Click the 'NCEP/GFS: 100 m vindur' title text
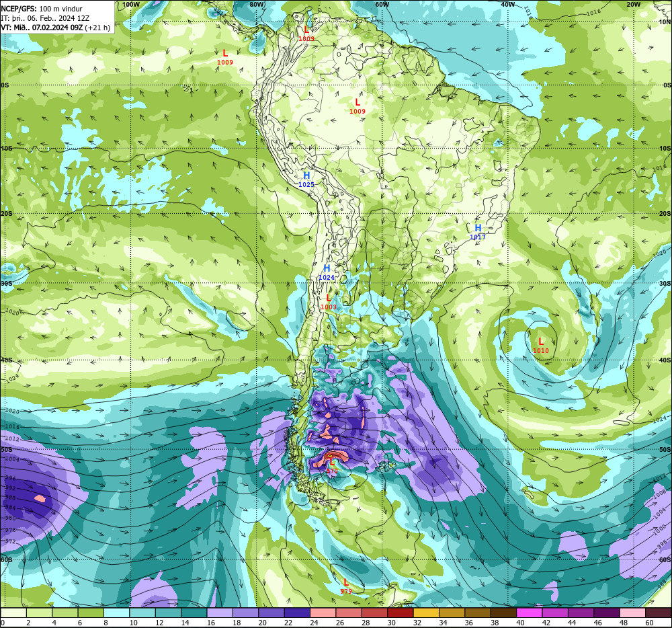672x628 pixels. coord(42,9)
